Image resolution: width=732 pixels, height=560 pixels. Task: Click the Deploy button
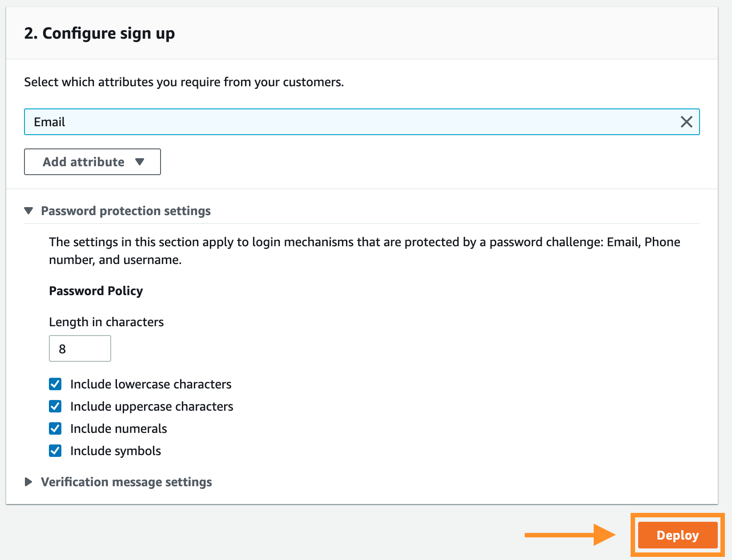pyautogui.click(x=677, y=535)
